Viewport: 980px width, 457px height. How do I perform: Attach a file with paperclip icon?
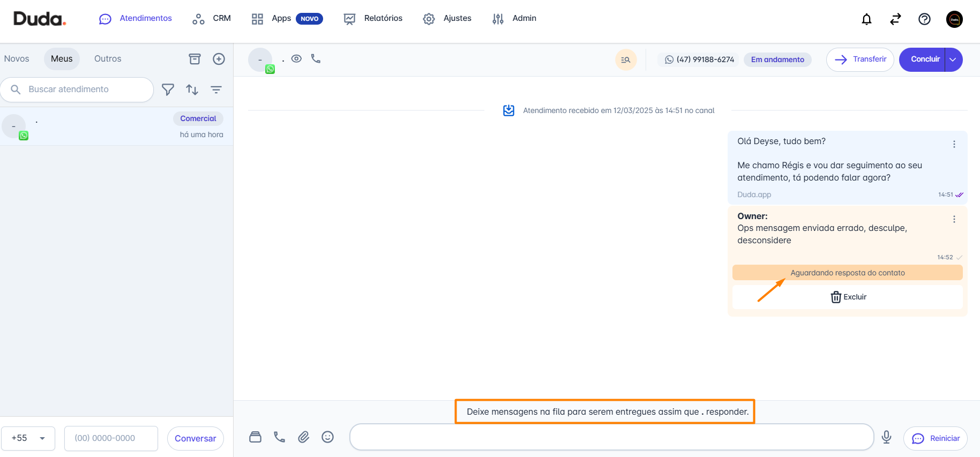(303, 437)
